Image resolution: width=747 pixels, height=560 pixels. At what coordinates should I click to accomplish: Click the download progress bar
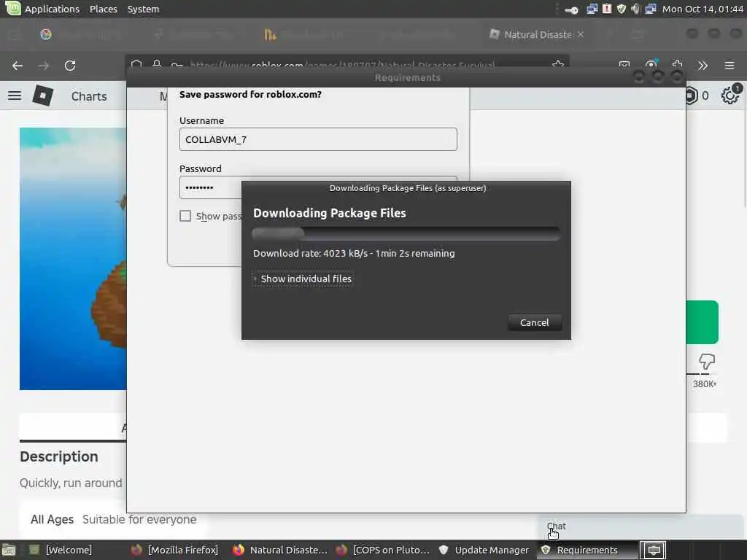pos(406,233)
